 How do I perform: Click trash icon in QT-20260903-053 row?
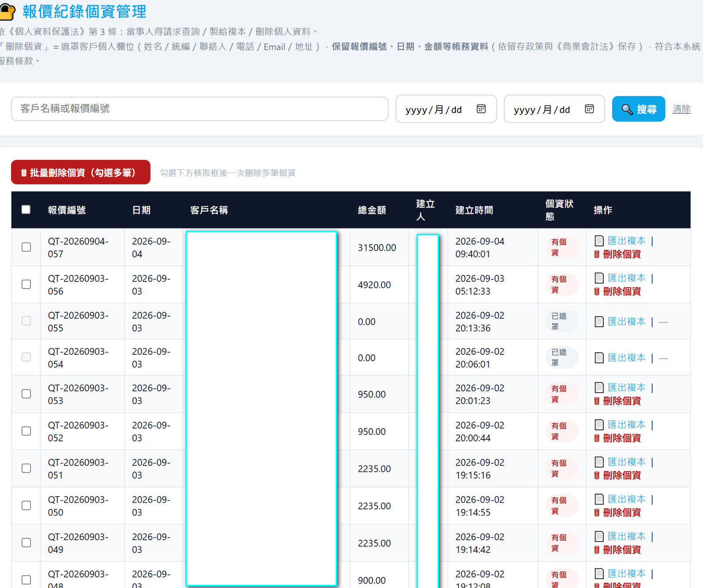pos(597,401)
